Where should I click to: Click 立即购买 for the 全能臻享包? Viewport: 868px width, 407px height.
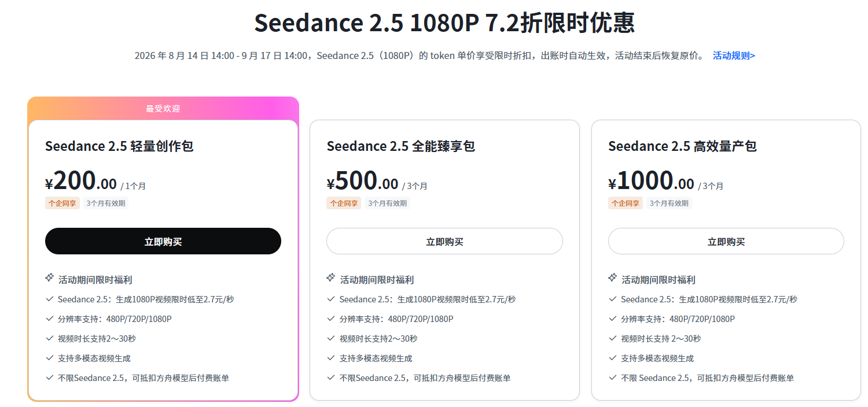[x=444, y=241]
